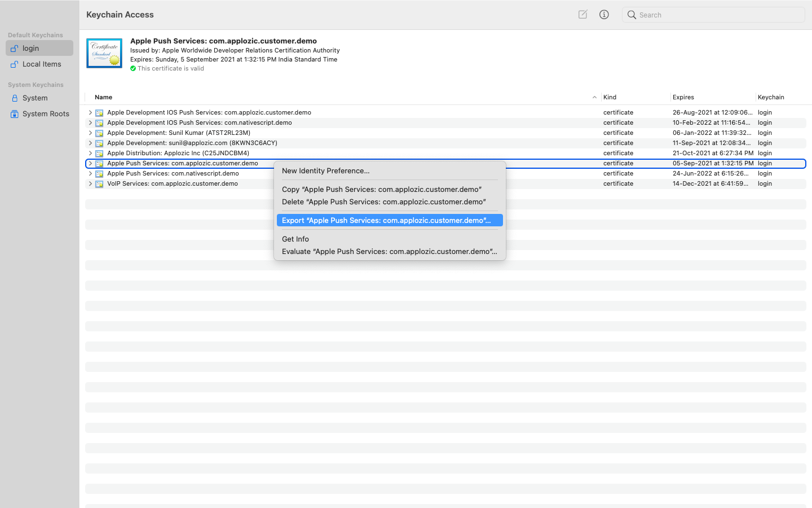Choose Get Info from context menu

pos(390,239)
